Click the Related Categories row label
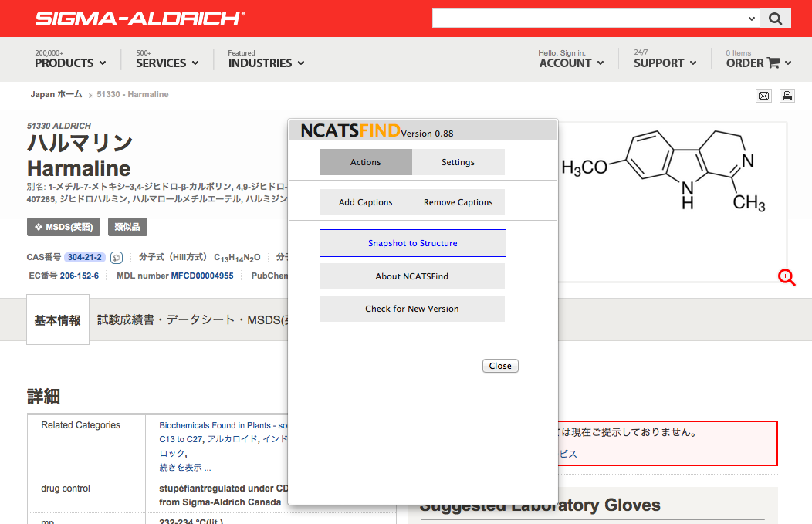Image resolution: width=812 pixels, height=524 pixels. point(81,425)
